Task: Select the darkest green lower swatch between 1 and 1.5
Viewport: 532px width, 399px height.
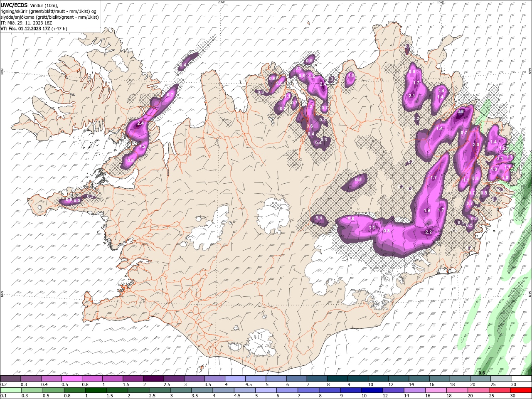Action: [x=96, y=390]
